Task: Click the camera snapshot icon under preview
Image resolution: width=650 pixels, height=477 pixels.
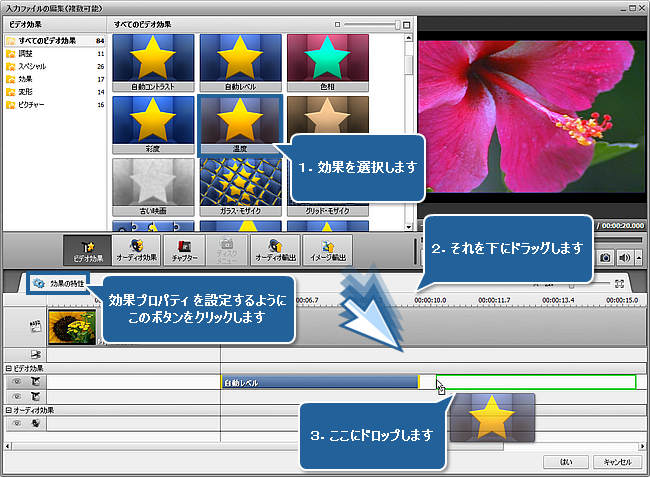Action: (x=606, y=257)
